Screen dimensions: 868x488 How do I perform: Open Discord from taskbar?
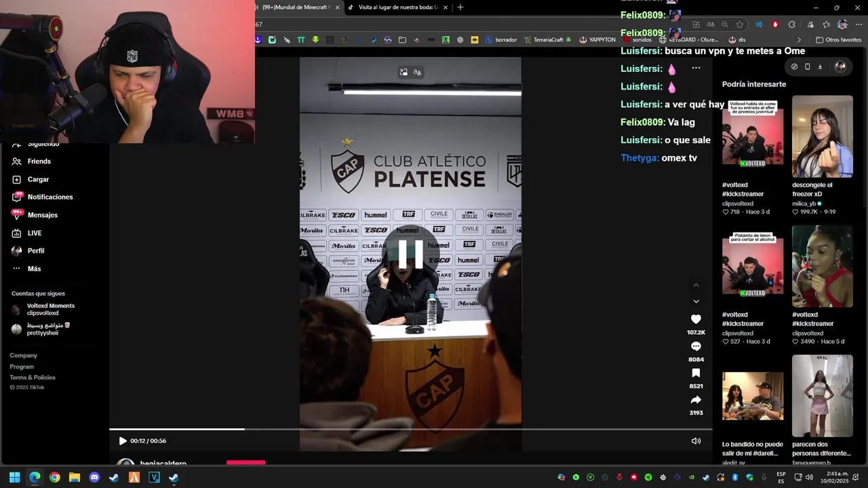click(94, 477)
